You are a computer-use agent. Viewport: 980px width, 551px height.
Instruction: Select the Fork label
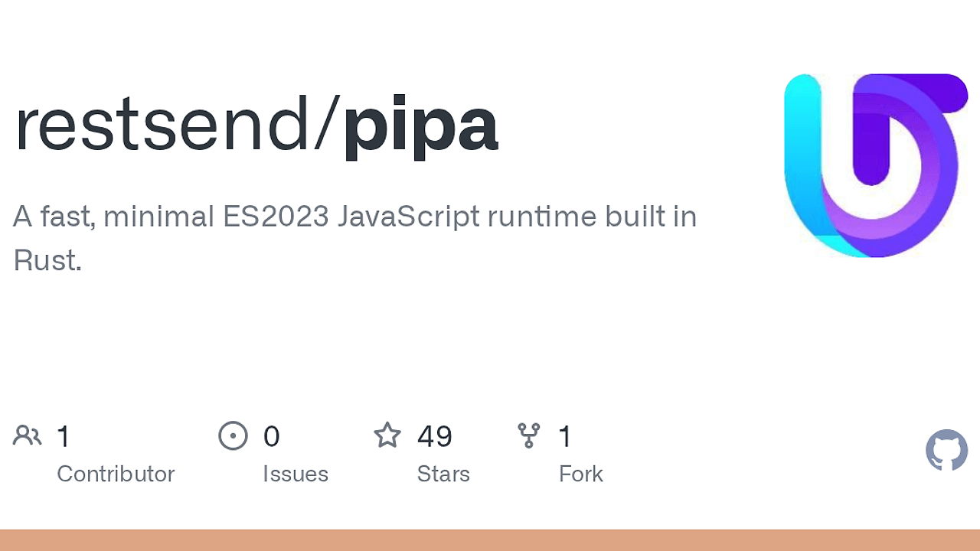tap(581, 474)
